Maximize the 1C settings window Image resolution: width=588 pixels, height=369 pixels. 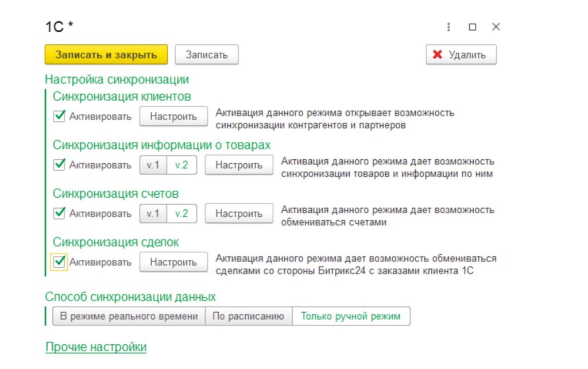pos(472,27)
